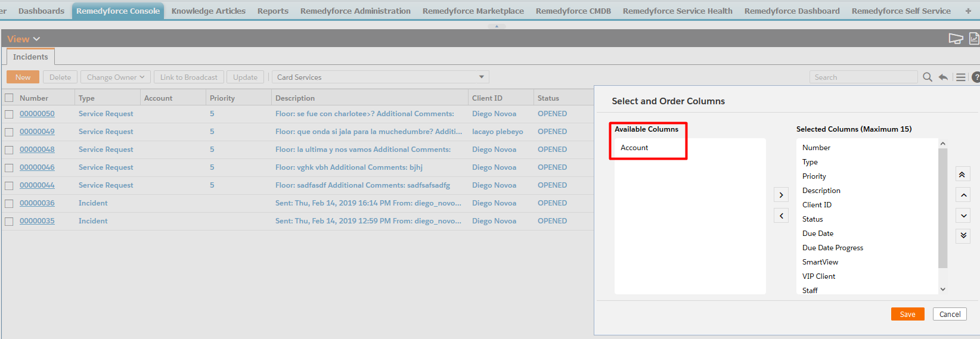Move selected column to bottom
Screen dimensions: 980x339
coord(963,236)
